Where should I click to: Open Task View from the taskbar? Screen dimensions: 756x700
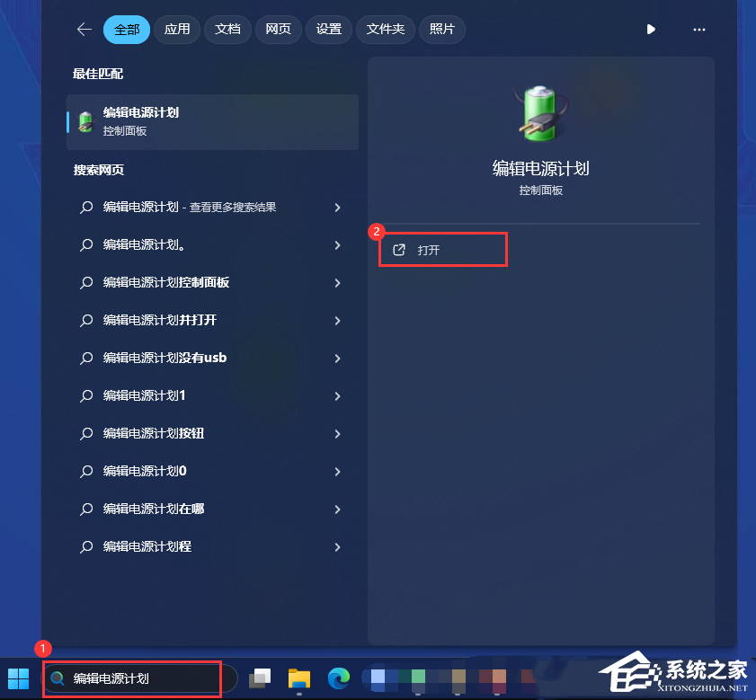(260, 678)
